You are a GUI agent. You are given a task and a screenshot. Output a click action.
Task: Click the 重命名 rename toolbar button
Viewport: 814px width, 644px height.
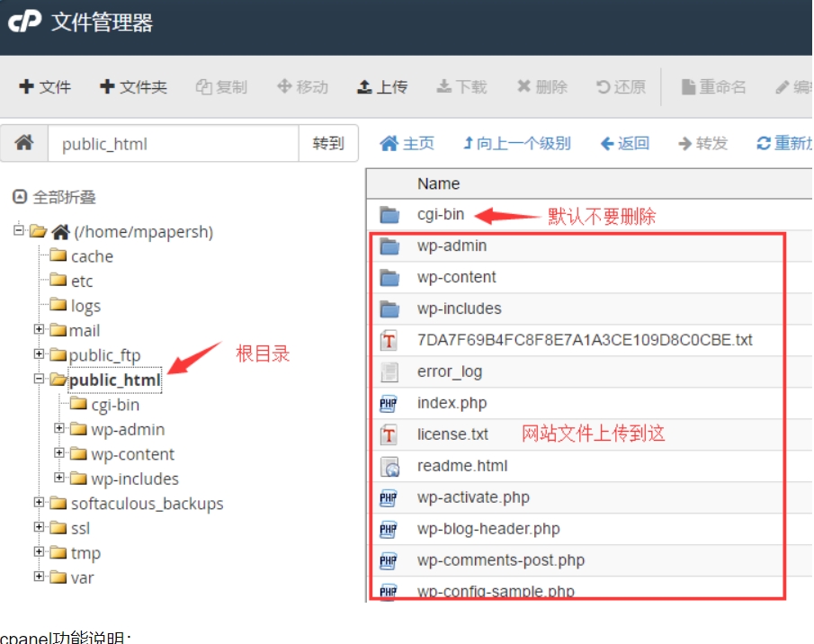click(x=714, y=86)
